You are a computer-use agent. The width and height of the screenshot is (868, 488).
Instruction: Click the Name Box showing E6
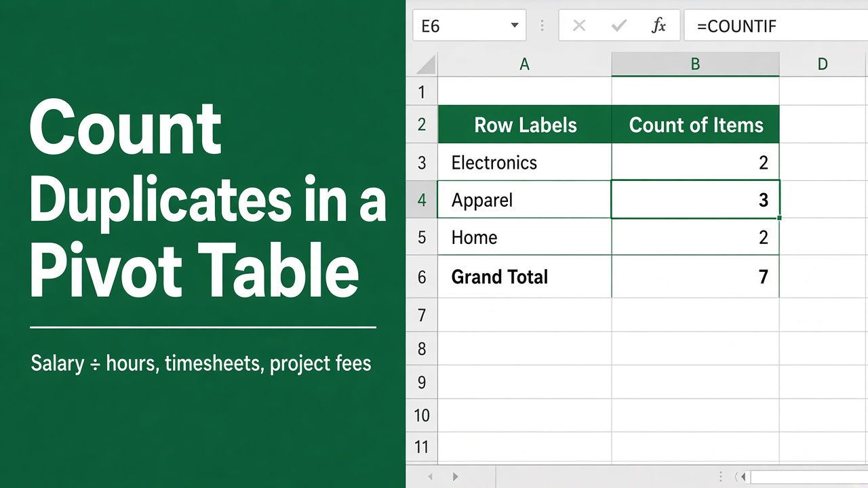(469, 26)
